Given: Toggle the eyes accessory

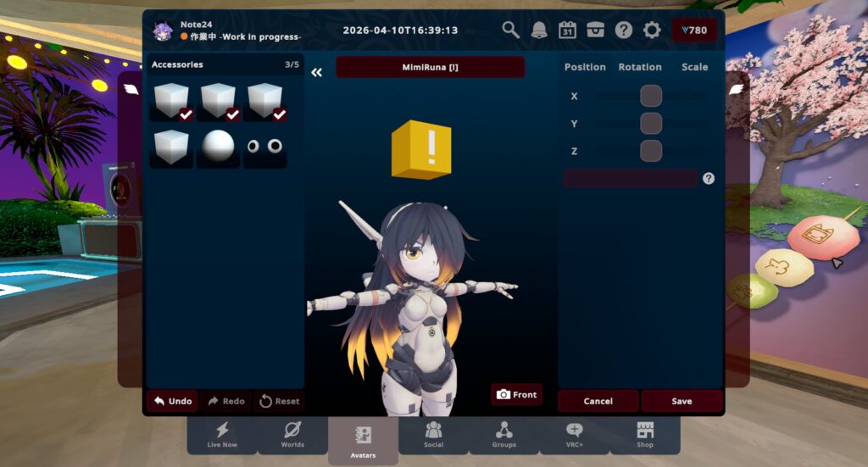Looking at the screenshot, I should pos(264,147).
